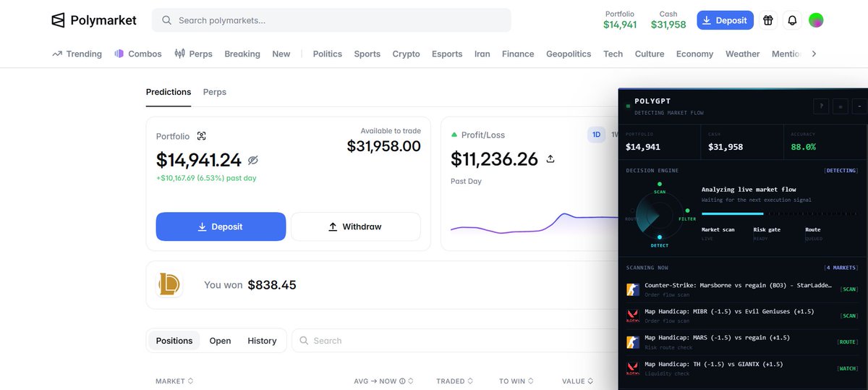Viewport: 868px width, 390px height.
Task: Toggle portfolio balance visibility eye icon
Action: [x=253, y=160]
